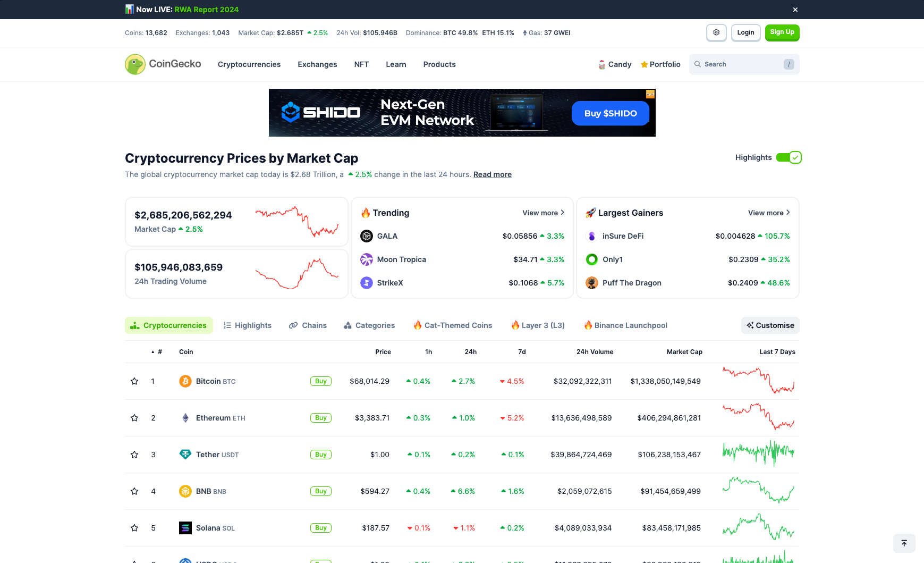Click the Solana logo icon
This screenshot has width=924, height=563.
coord(185,528)
